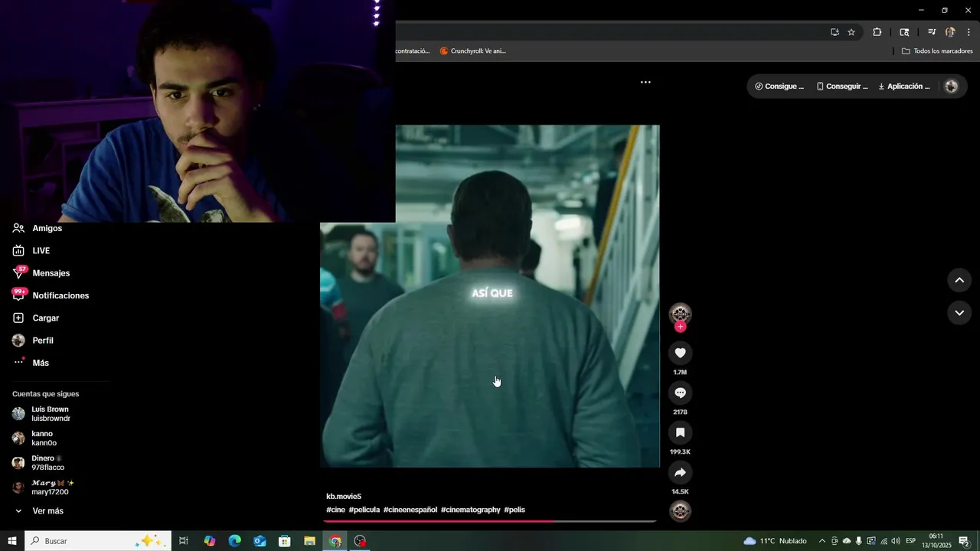Open Todos los marcadores folder

point(937,51)
